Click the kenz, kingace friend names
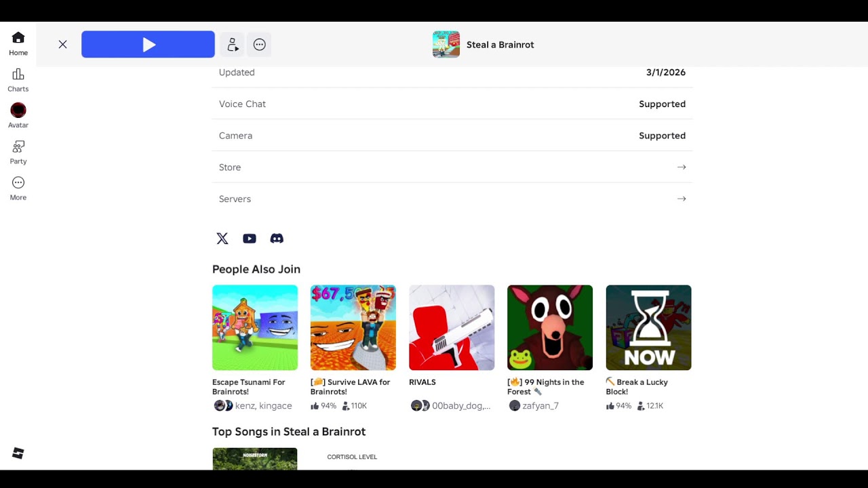Screen dimensions: 868x488 tap(264, 406)
